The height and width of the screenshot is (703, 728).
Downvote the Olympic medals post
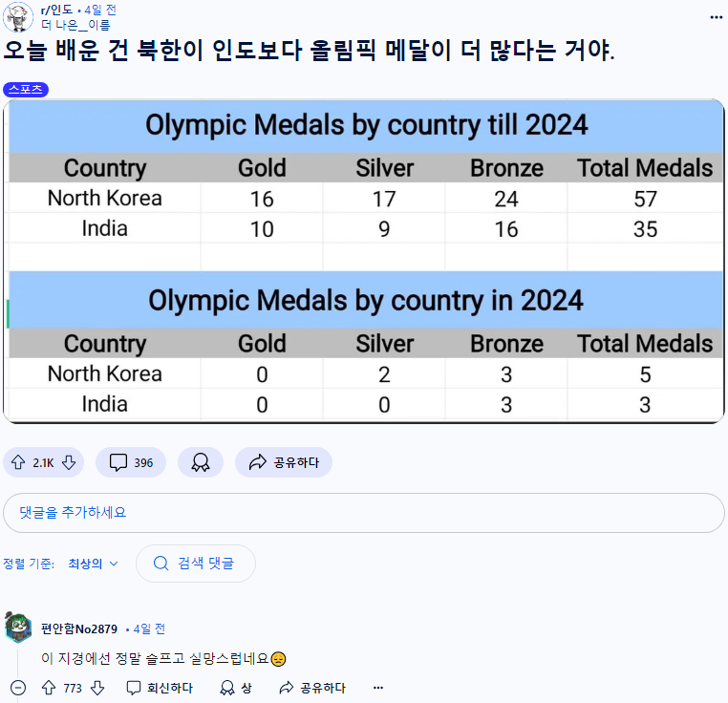click(x=69, y=462)
